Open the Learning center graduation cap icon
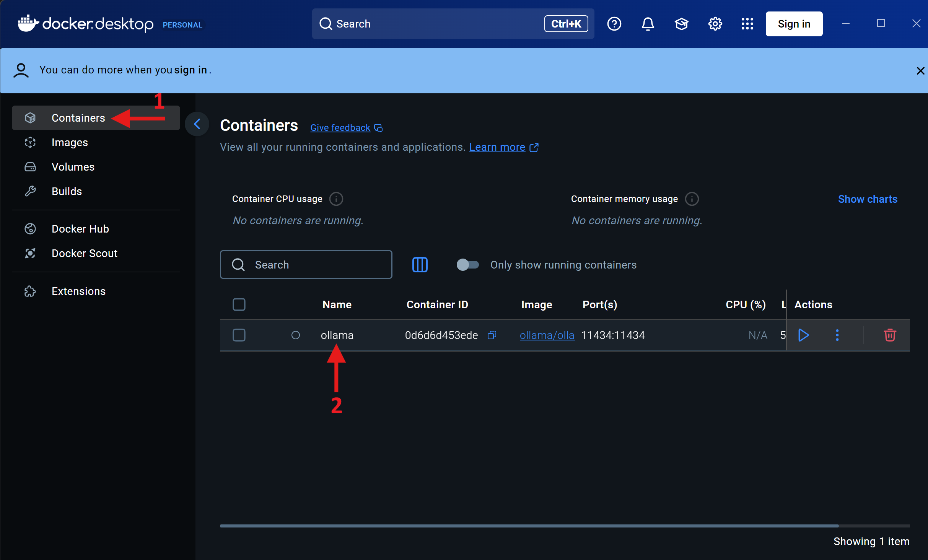This screenshot has height=560, width=928. coord(681,24)
